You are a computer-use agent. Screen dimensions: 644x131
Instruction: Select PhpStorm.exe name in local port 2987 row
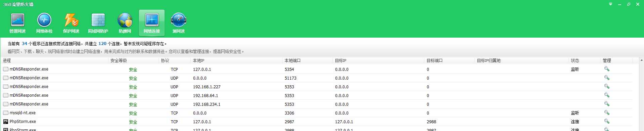(23, 122)
